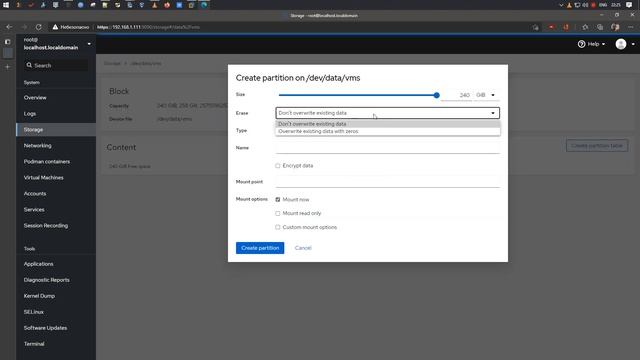This screenshot has height=360, width=640.
Task: Click the user avatar icon
Action: point(621,44)
